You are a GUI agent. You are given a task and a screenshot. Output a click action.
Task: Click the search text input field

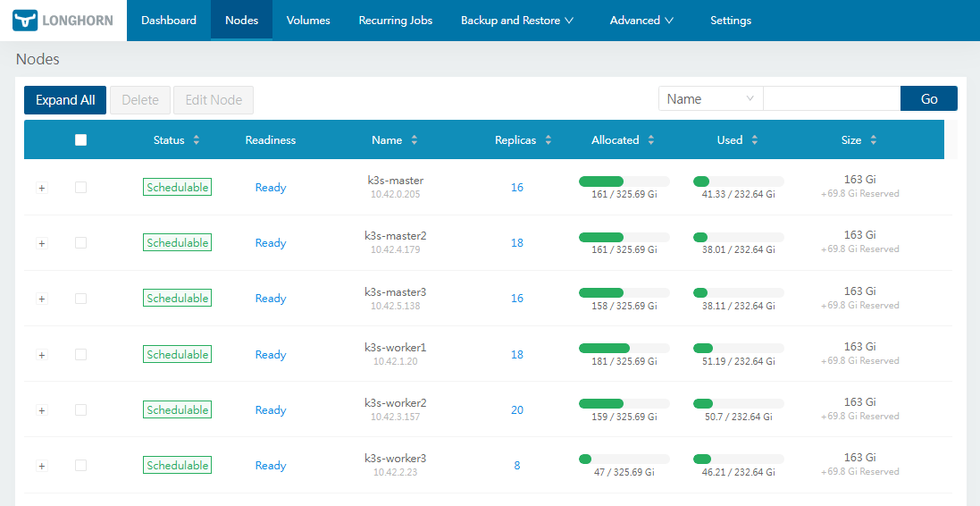[832, 99]
